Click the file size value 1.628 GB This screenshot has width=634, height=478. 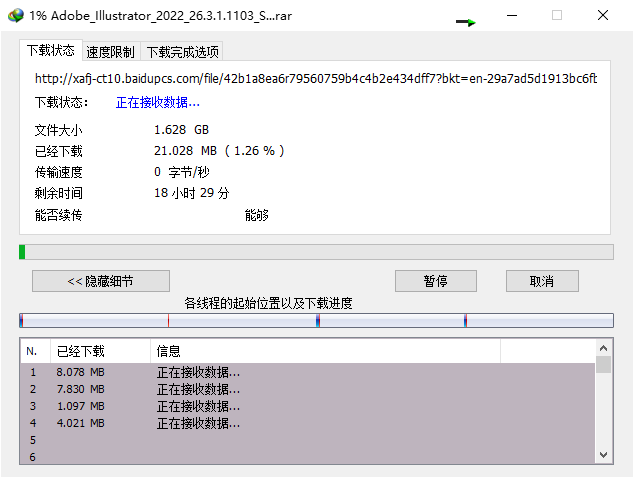click(x=181, y=130)
